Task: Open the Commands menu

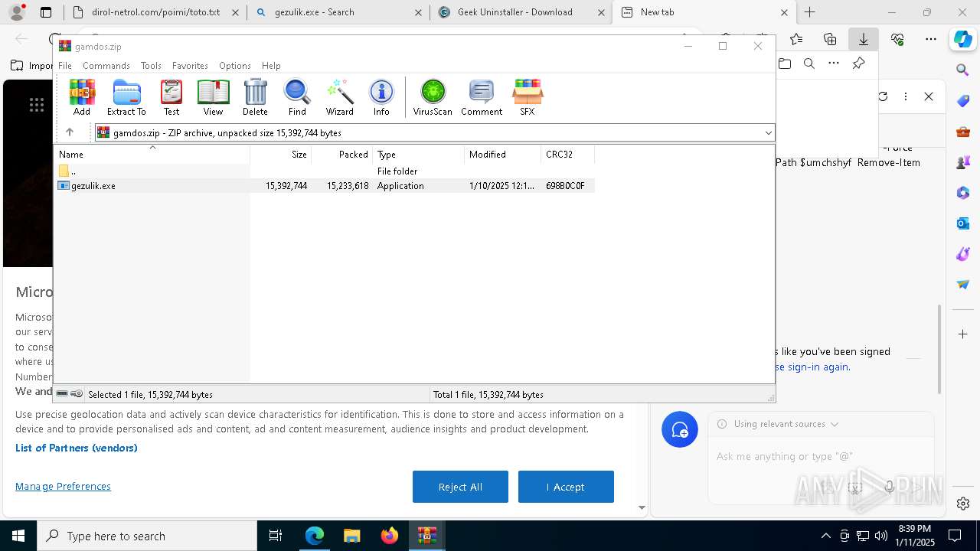Action: pos(106,66)
